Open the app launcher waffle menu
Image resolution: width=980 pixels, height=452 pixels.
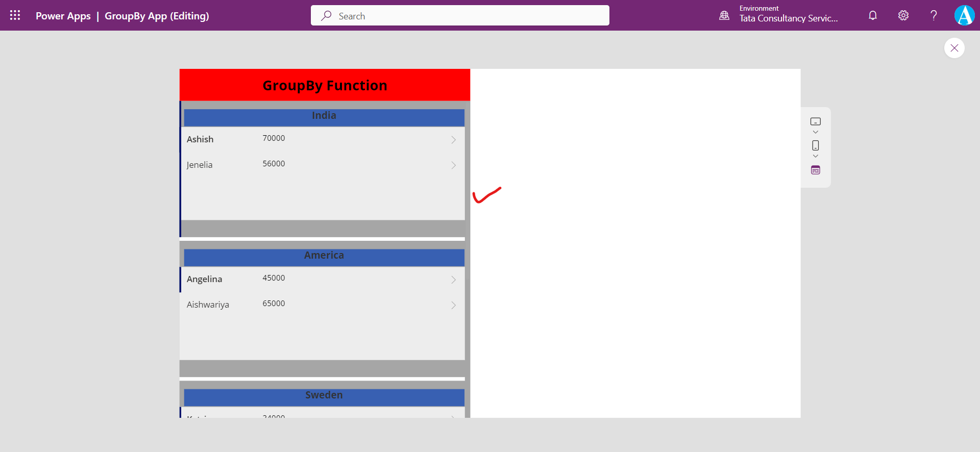click(15, 15)
